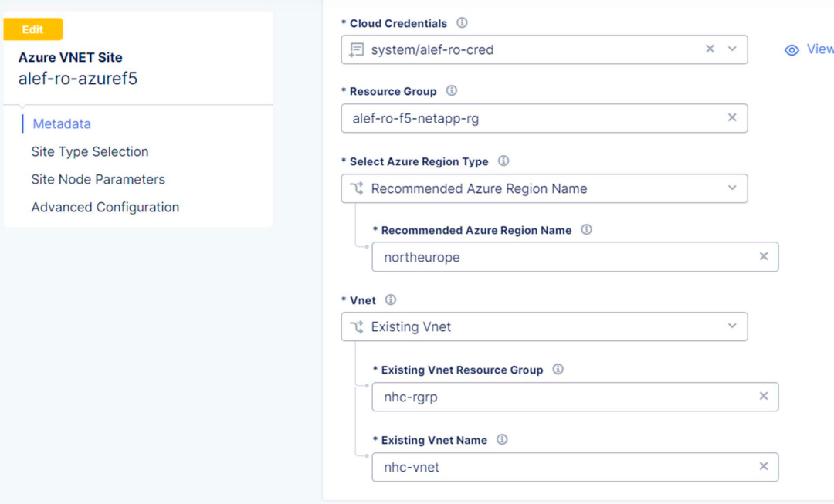834x504 pixels.
Task: Click choice icon in Vnet field
Action: (356, 326)
